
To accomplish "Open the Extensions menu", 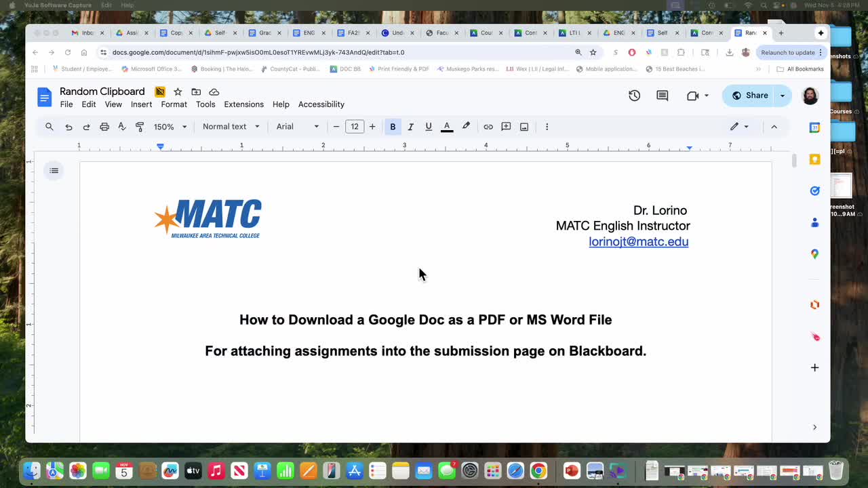I will pyautogui.click(x=243, y=104).
